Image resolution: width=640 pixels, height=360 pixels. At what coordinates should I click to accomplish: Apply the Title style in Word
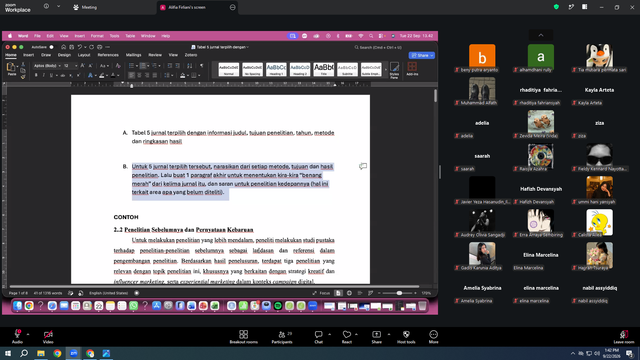point(324,69)
